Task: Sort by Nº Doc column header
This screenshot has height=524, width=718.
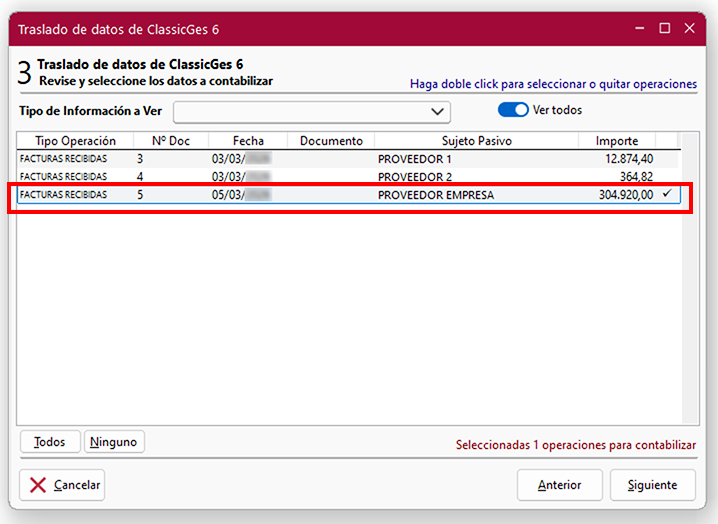Action: (171, 141)
